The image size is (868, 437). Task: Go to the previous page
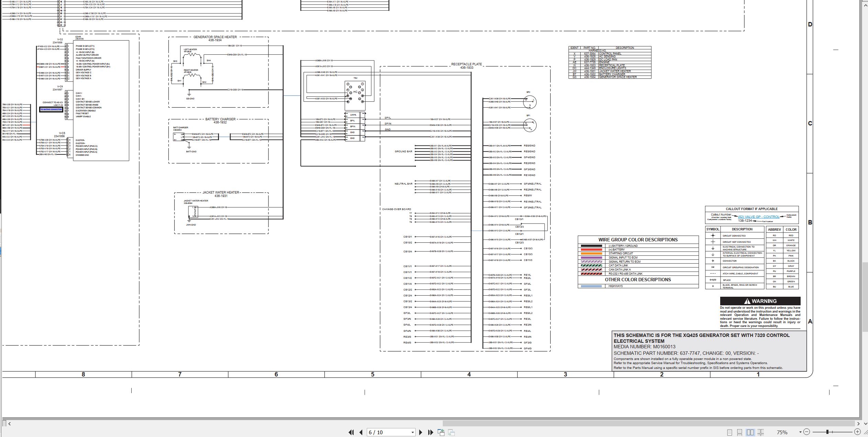click(361, 432)
